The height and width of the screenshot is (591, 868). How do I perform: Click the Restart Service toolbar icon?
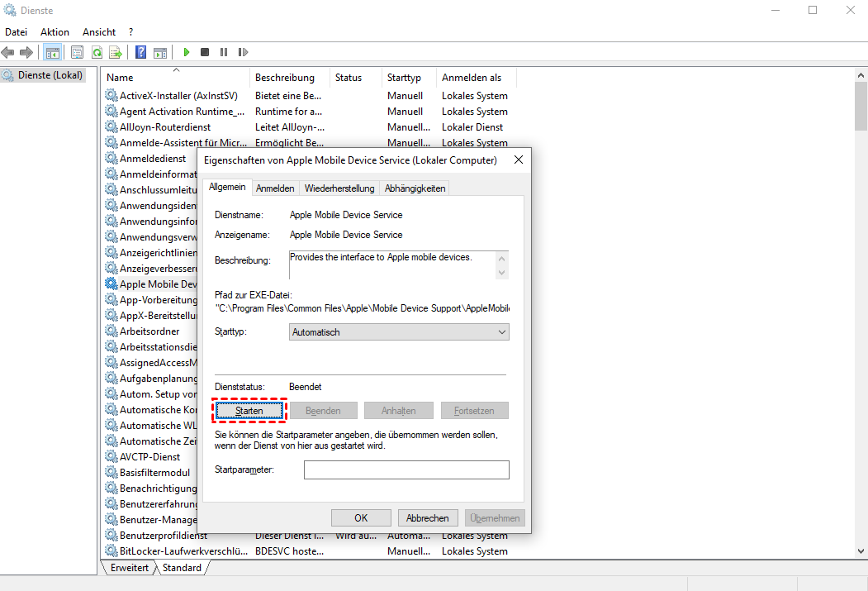point(243,52)
